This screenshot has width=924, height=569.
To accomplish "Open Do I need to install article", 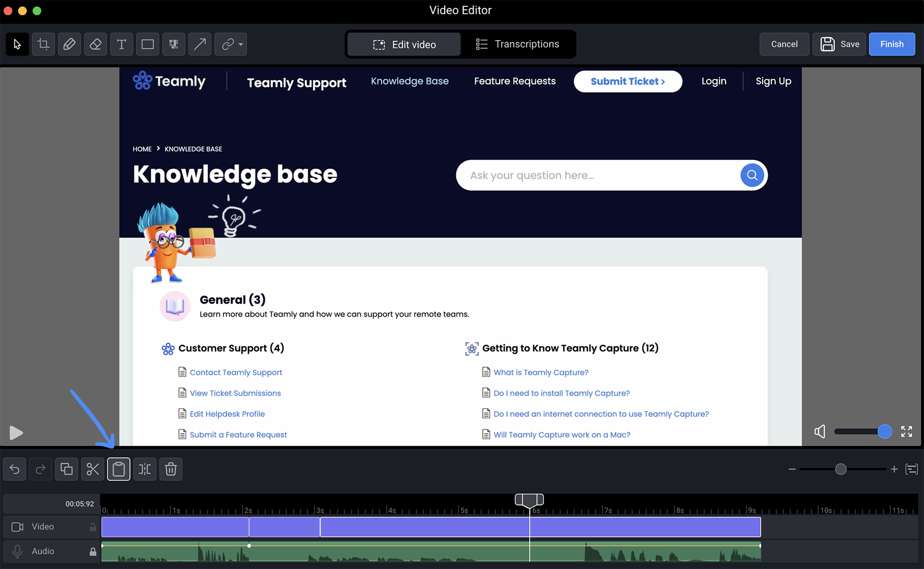I will [562, 393].
